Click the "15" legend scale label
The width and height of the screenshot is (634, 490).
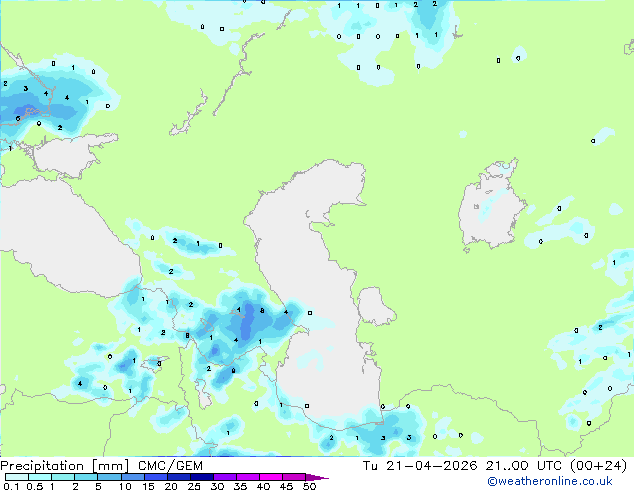pyautogui.click(x=148, y=486)
